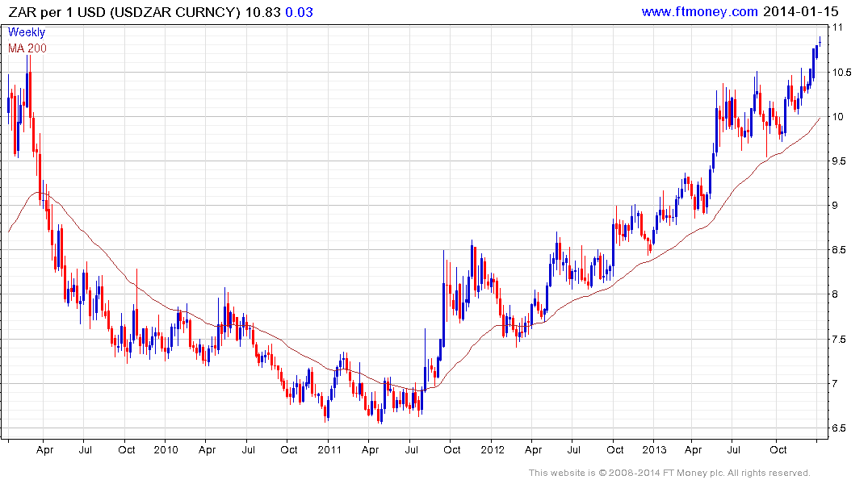Image resolution: width=868 pixels, height=484 pixels.
Task: Click the 11 level on price axis
Action: tap(839, 27)
